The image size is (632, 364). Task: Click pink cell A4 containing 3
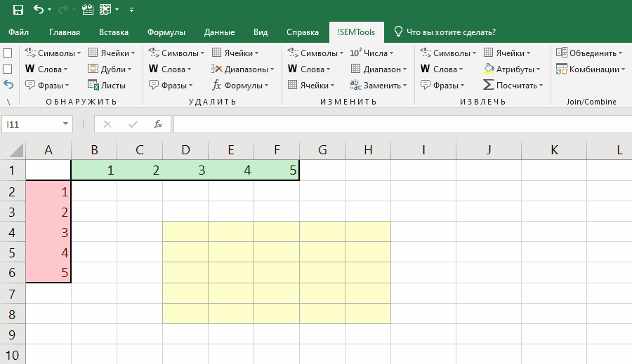click(x=48, y=231)
